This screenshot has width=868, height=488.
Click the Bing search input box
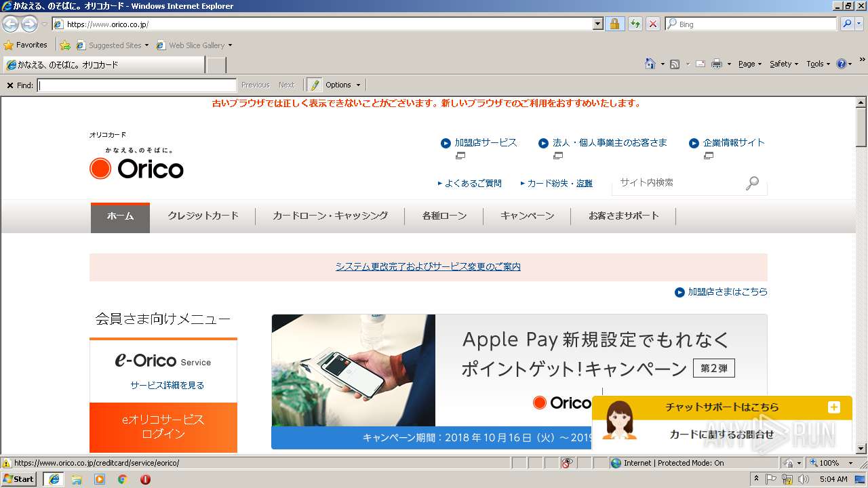click(751, 24)
